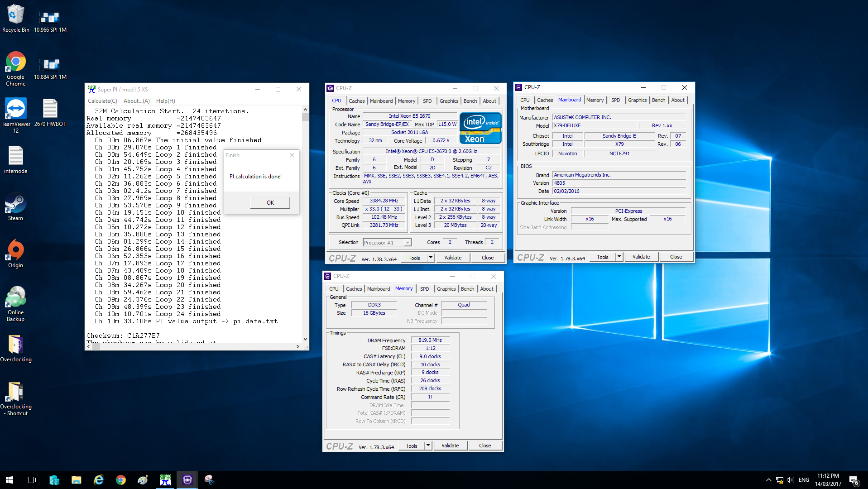Open Overclocking - Shortcut desktop icon
The height and width of the screenshot is (489, 868).
[x=15, y=399]
